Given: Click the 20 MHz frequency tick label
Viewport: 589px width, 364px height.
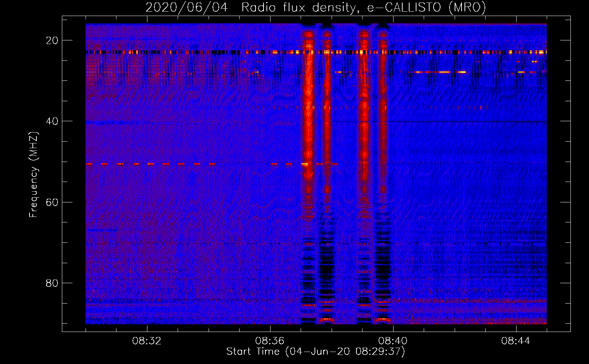Looking at the screenshot, I should pyautogui.click(x=52, y=40).
